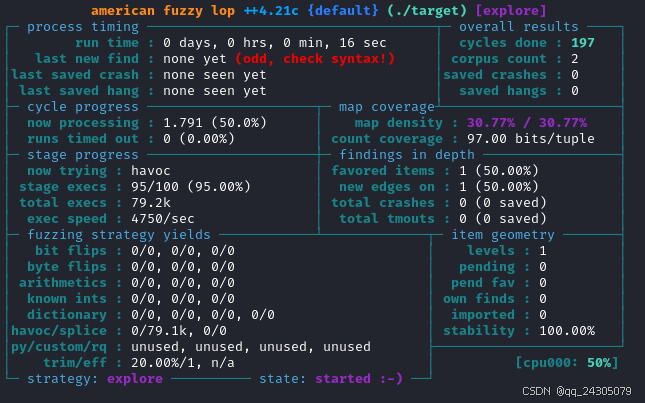Click the 'stage progress' section header
The height and width of the screenshot is (403, 645).
(83, 155)
